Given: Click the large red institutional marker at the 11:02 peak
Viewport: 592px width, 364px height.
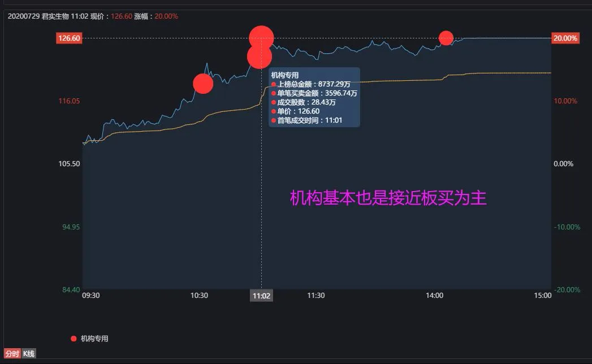Looking at the screenshot, I should point(261,37).
